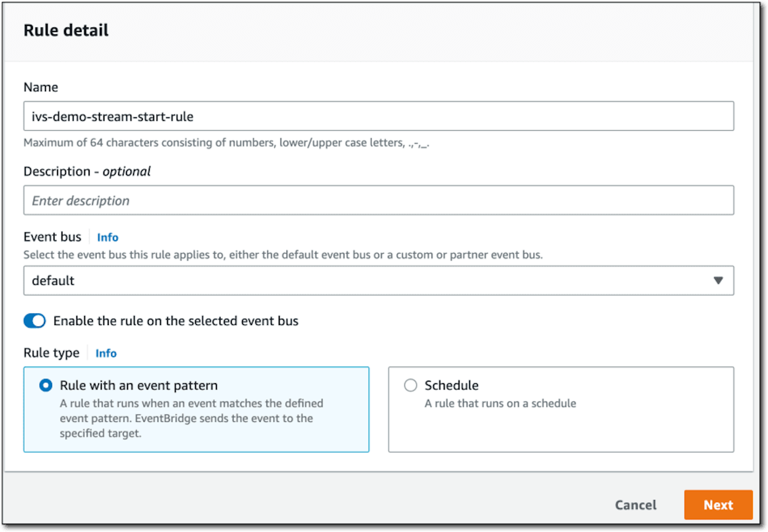Click the Next button
Screen dimensions: 768x532
pyautogui.click(x=718, y=505)
